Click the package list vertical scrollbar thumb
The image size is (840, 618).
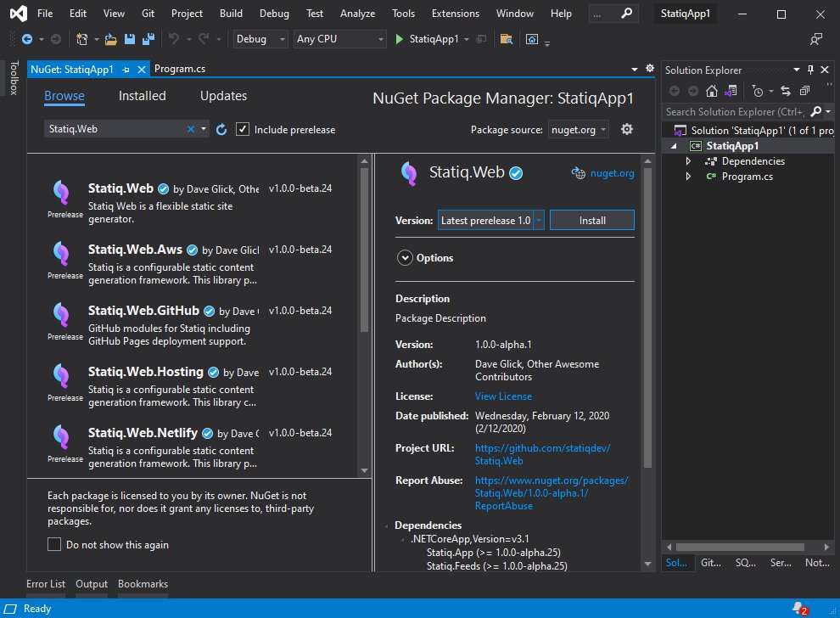pyautogui.click(x=364, y=250)
